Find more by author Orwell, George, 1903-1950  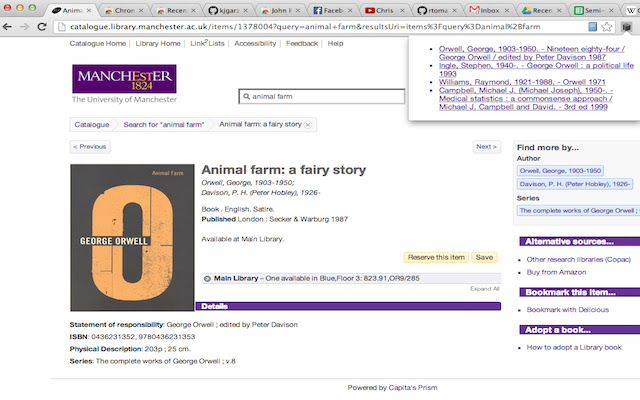click(560, 171)
